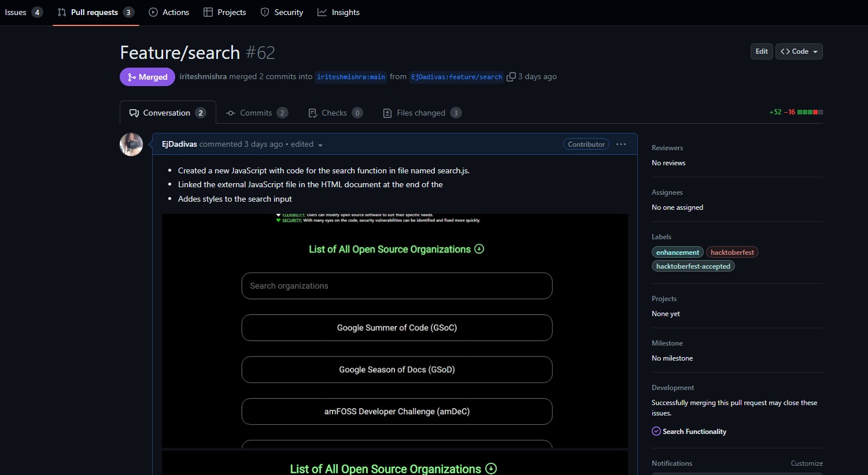Click the merge icon in Merged badge

pos(132,77)
